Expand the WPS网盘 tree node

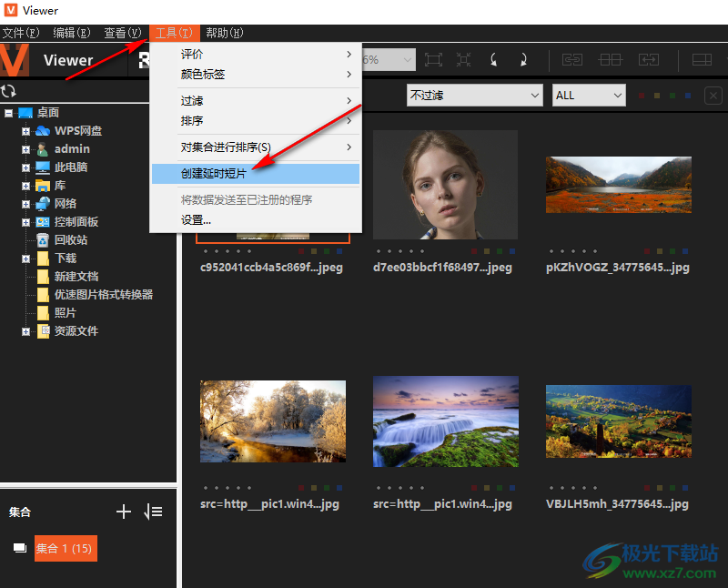coord(26,131)
